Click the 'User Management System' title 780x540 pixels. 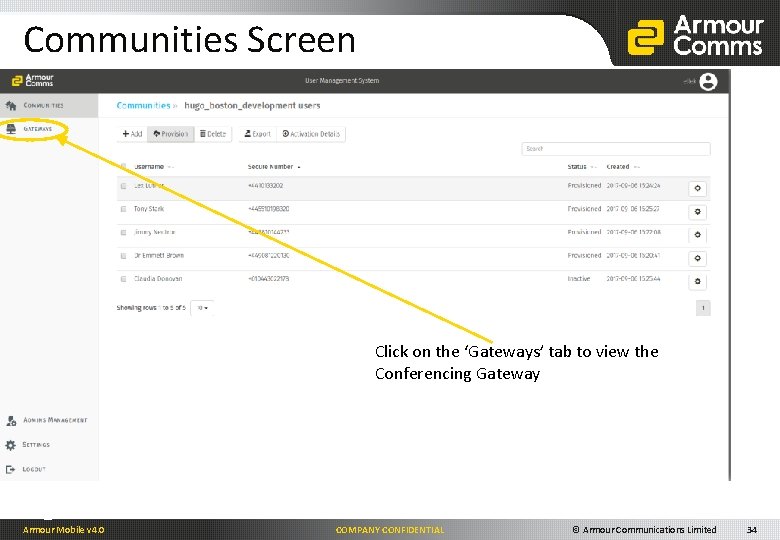pos(342,81)
